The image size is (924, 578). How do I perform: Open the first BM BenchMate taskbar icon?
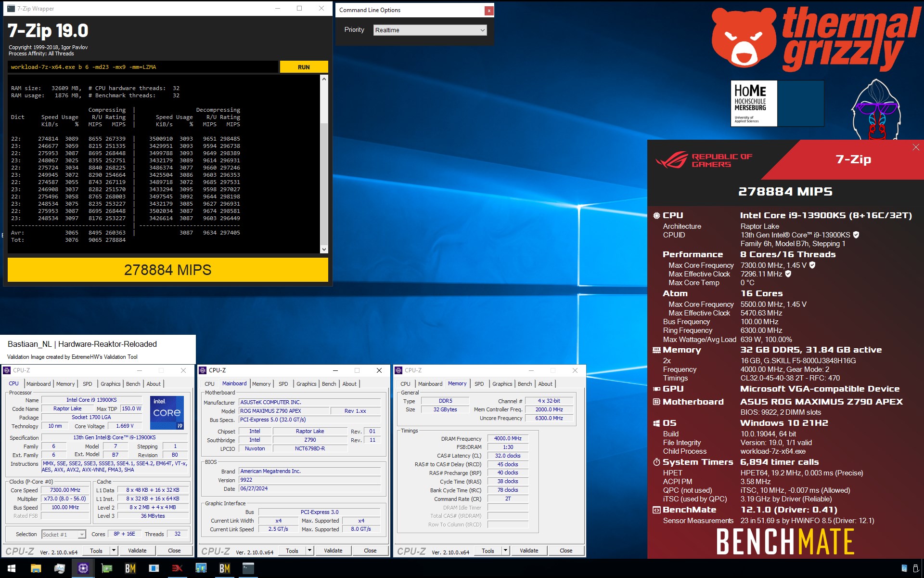130,568
